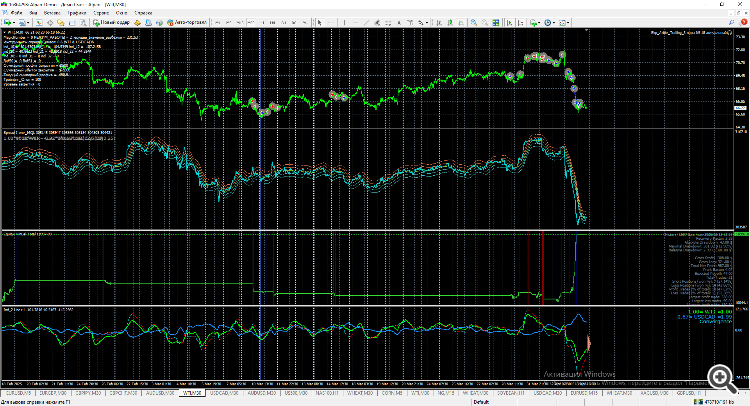Open the chart templates icon

[562, 22]
